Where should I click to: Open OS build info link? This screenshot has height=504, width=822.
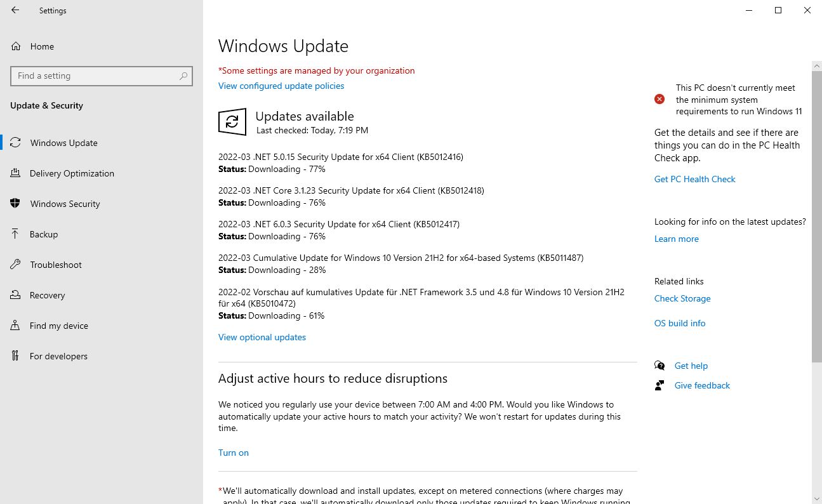pos(680,323)
